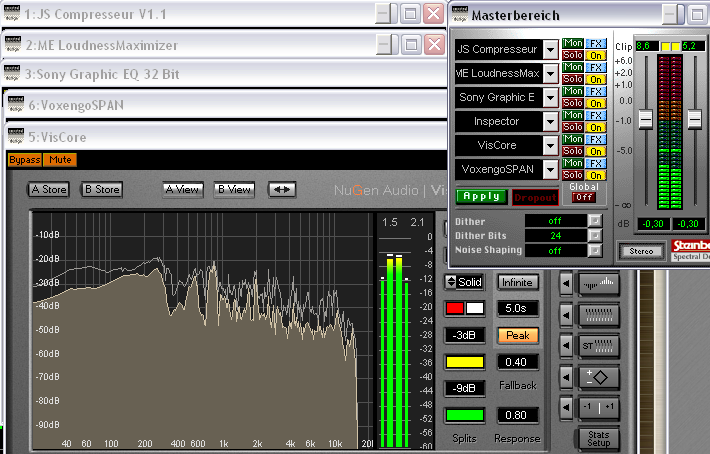
Task: Click the green Apply button
Action: click(x=482, y=196)
